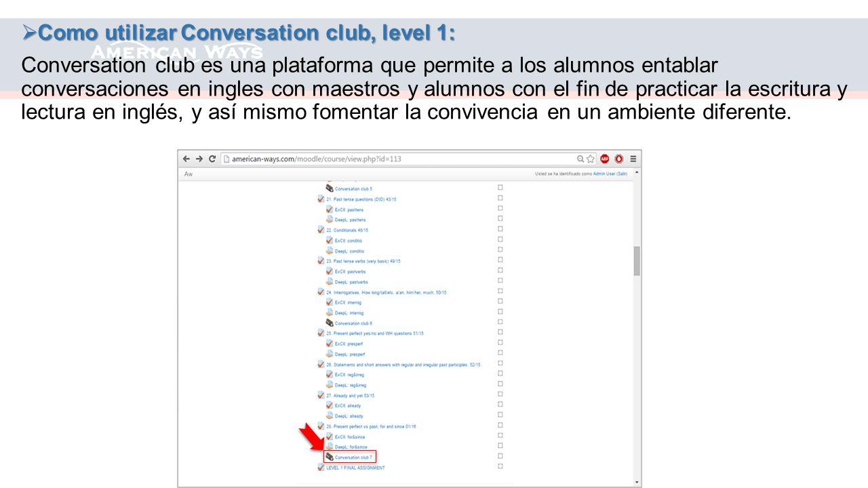Screen dimensions: 868x488
Task: Open the ExCll: already link
Action: (348, 405)
